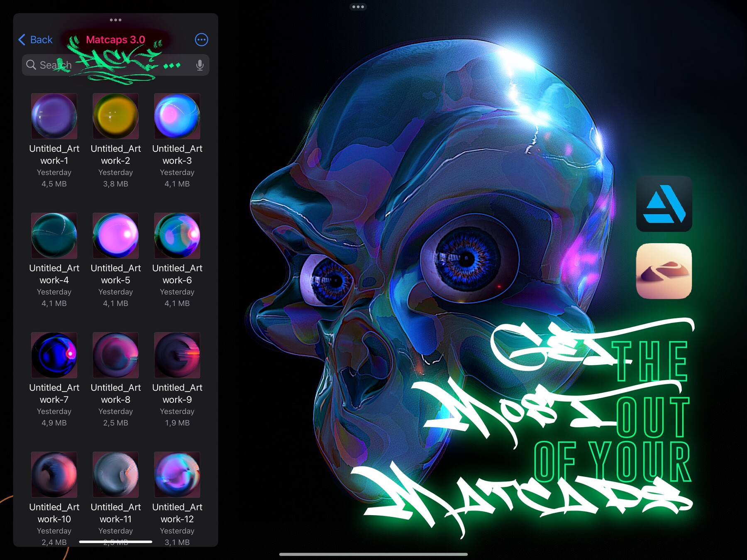Tap the Matcaps 3.0 title
The image size is (747, 560).
click(x=116, y=39)
